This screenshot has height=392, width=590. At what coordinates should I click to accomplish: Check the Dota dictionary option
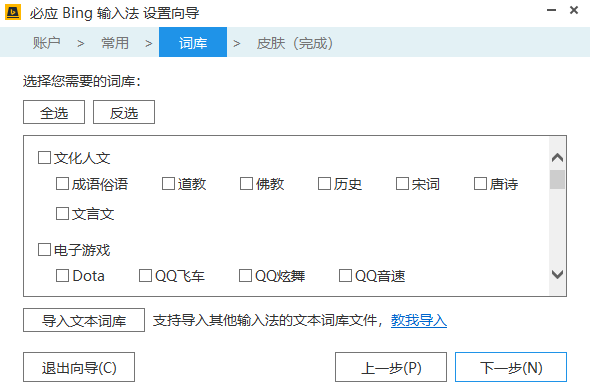pos(62,275)
